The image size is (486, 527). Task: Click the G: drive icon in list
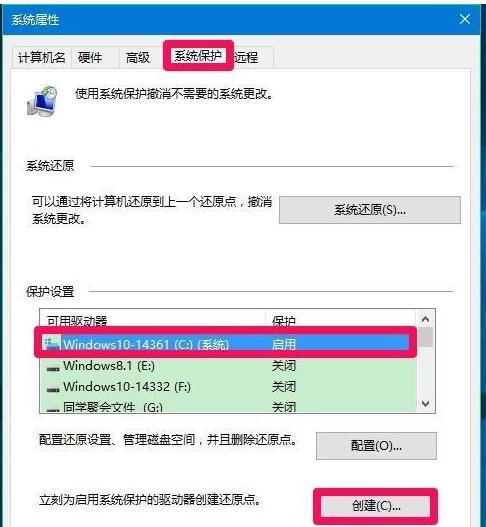53,409
